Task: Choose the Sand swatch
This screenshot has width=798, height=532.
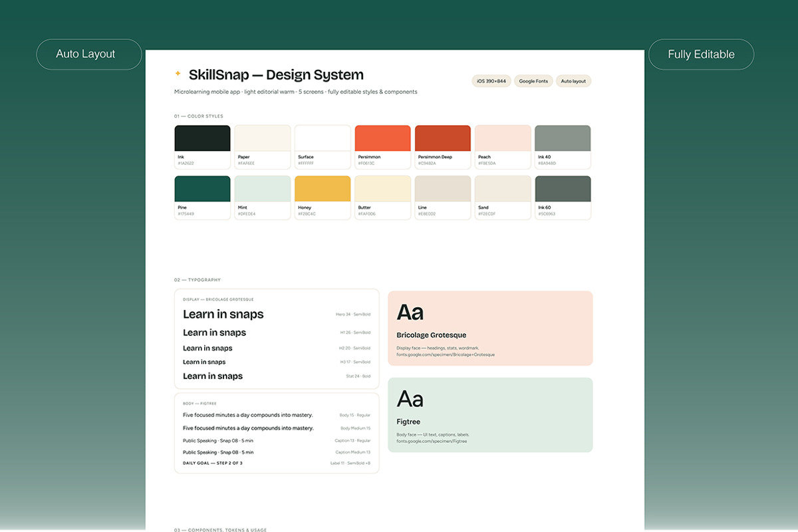Action: (503, 189)
